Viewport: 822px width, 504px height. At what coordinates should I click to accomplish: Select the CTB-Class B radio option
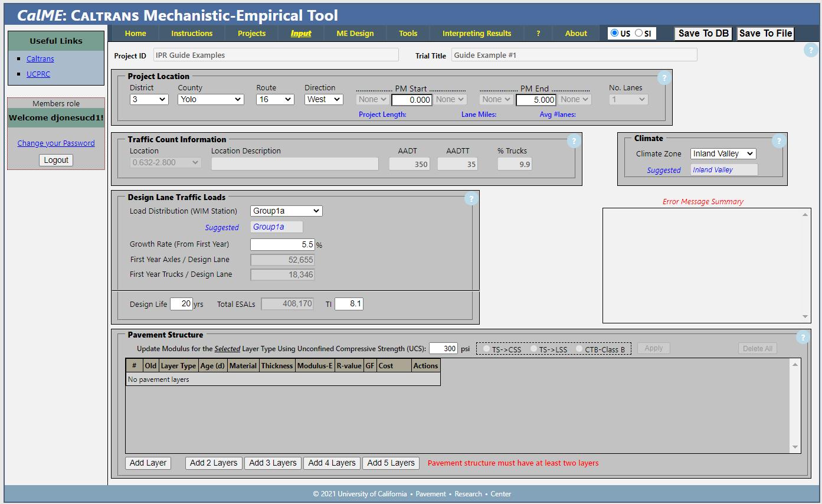(579, 349)
